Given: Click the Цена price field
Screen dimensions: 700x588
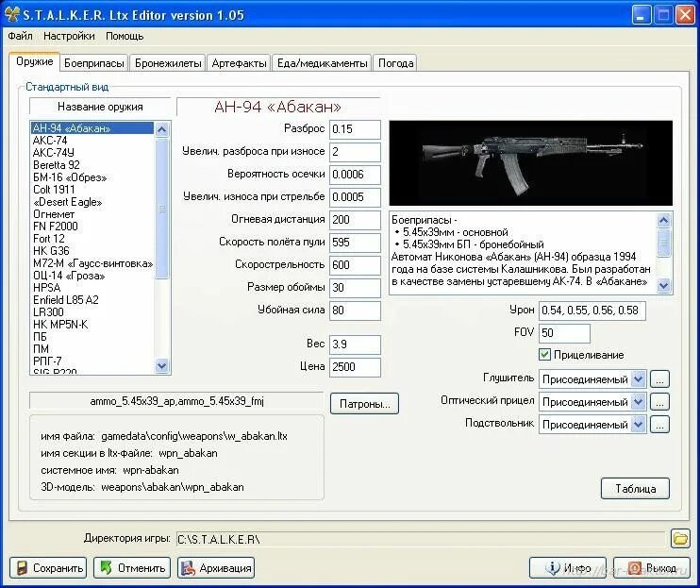Looking at the screenshot, I should point(355,367).
